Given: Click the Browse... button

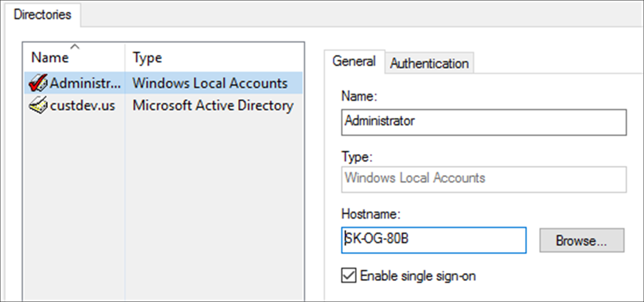Looking at the screenshot, I should point(582,240).
